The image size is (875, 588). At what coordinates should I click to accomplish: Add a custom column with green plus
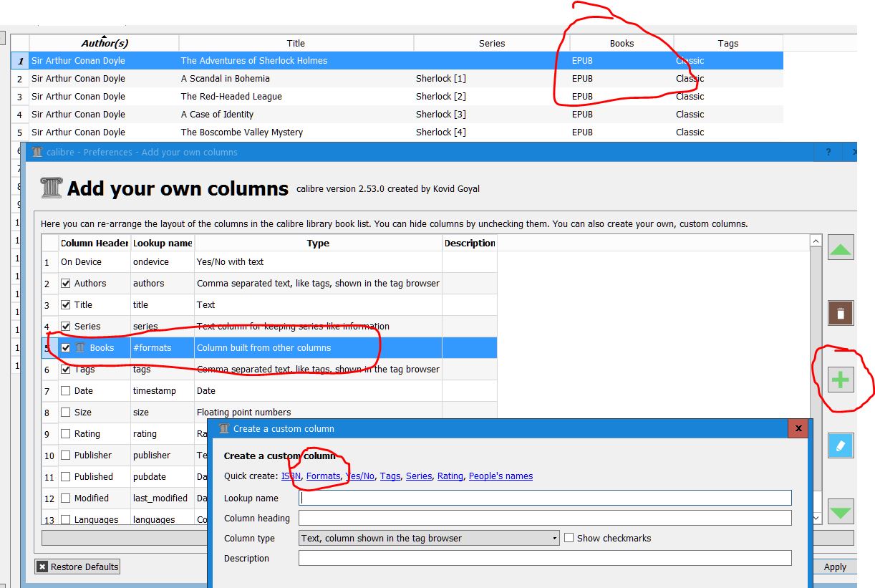click(841, 380)
